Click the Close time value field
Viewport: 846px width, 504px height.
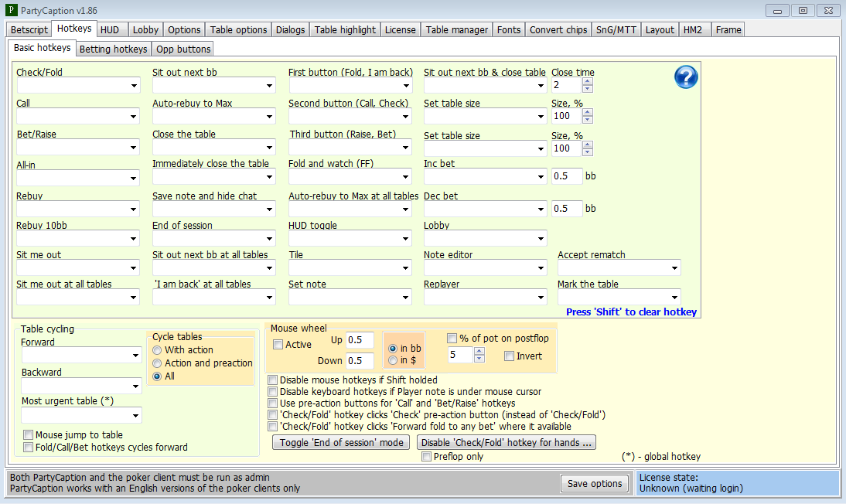coord(567,85)
